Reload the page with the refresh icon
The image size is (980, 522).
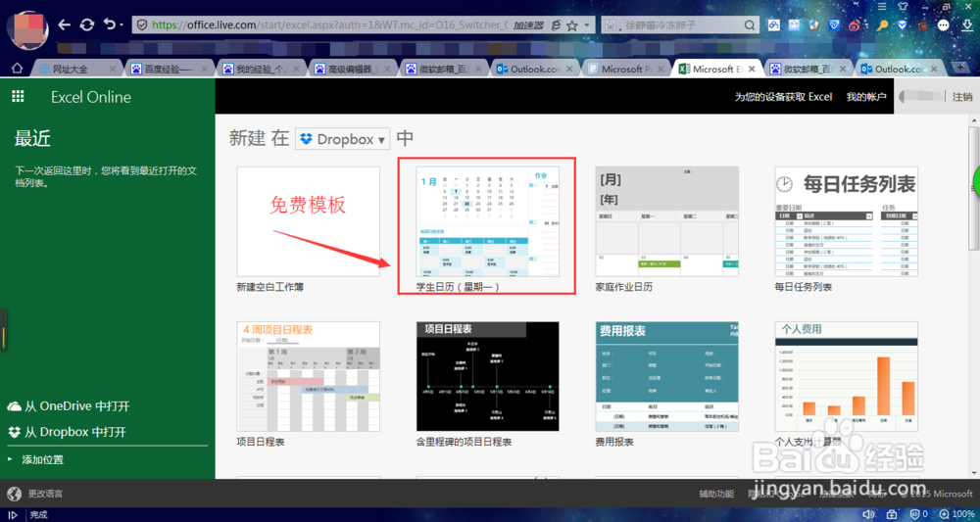coord(87,25)
